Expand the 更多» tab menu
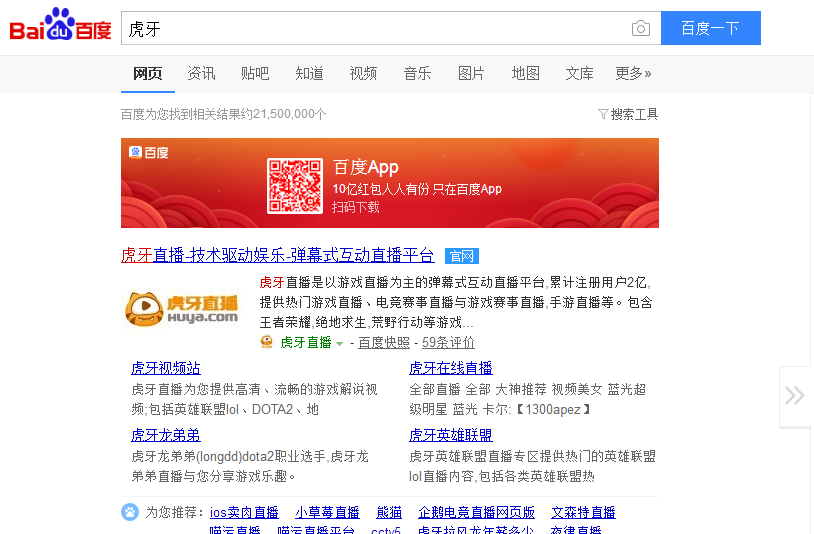Viewport: 814px width, 534px height. pos(633,74)
